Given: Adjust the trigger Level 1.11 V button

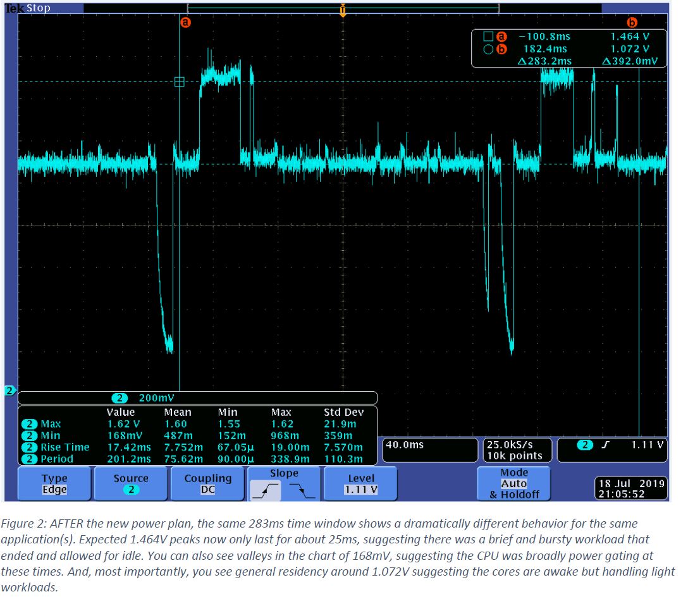Looking at the screenshot, I should pyautogui.click(x=360, y=483).
